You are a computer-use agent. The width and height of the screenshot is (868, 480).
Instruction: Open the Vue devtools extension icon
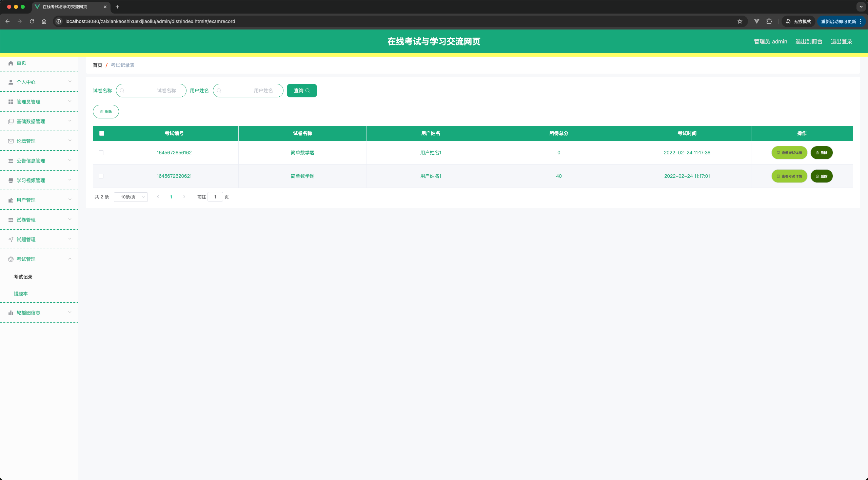(756, 21)
